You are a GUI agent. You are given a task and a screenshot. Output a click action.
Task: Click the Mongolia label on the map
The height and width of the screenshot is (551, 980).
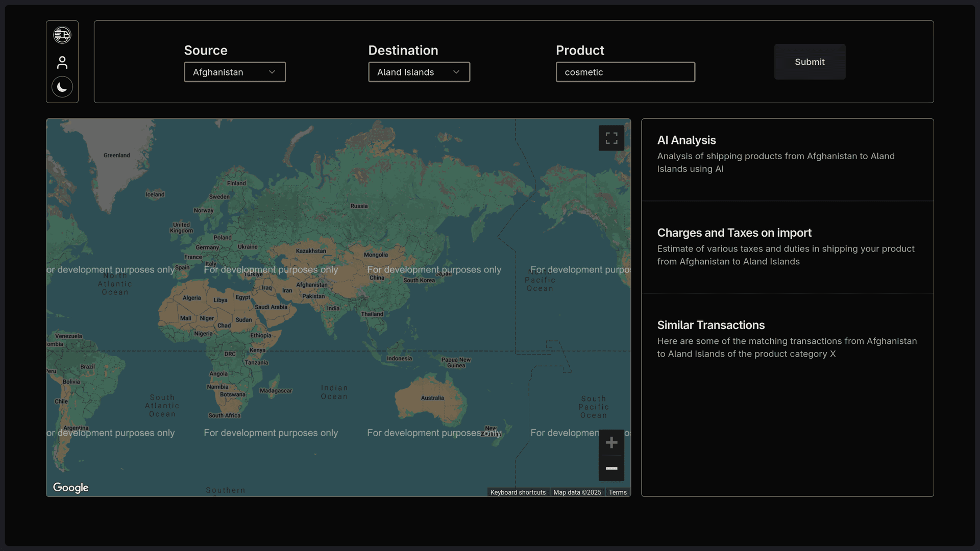[376, 255]
